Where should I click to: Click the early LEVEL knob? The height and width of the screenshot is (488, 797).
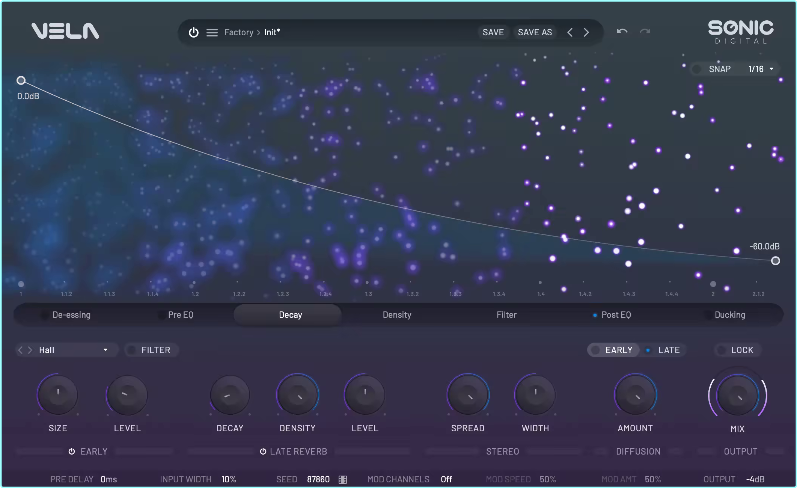[127, 395]
